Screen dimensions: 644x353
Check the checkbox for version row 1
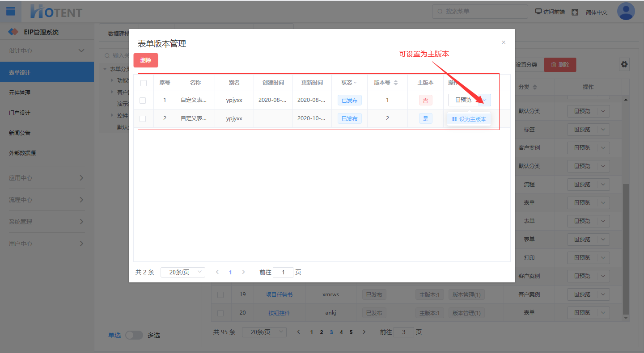pyautogui.click(x=143, y=101)
